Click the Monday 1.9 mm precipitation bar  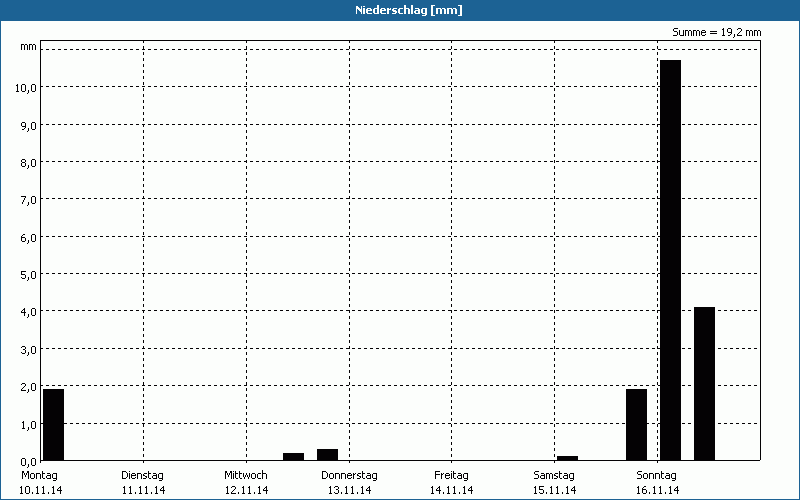[54, 424]
